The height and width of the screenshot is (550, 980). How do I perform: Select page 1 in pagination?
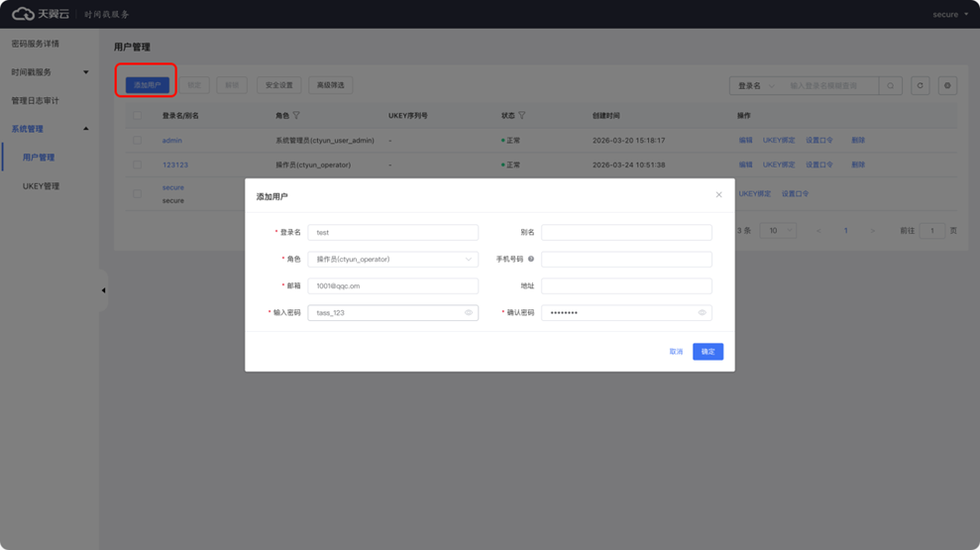click(x=845, y=231)
